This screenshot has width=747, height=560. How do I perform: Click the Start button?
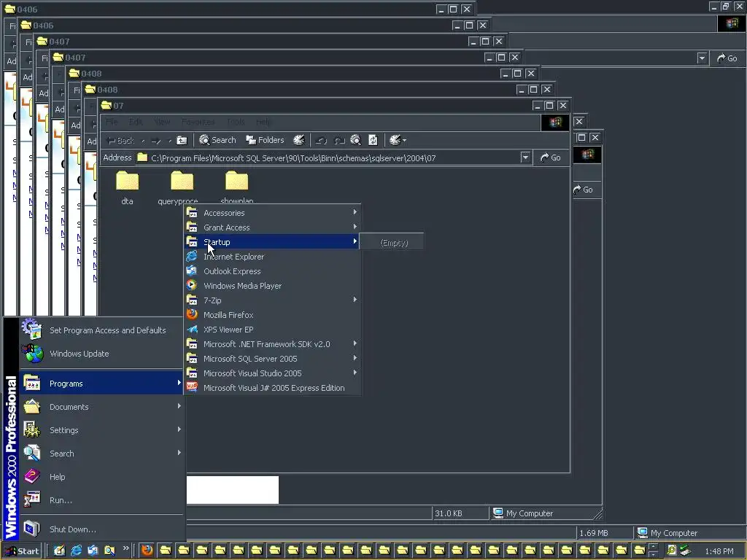[x=22, y=551]
